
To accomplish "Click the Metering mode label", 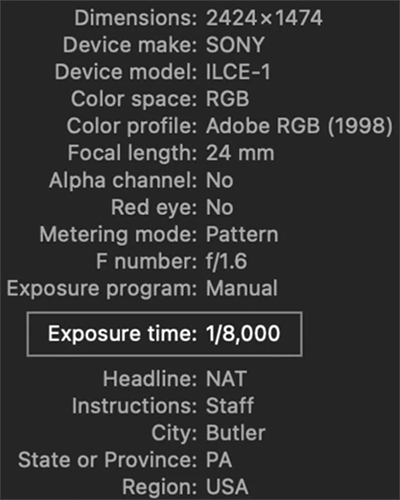I will 118,235.
